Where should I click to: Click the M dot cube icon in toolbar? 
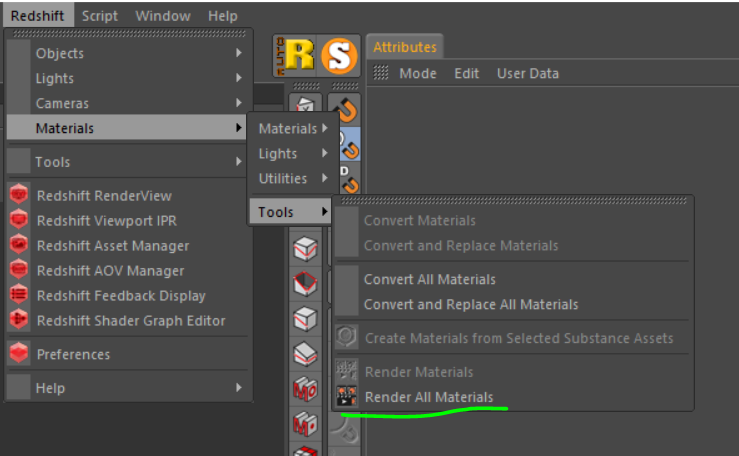click(305, 424)
